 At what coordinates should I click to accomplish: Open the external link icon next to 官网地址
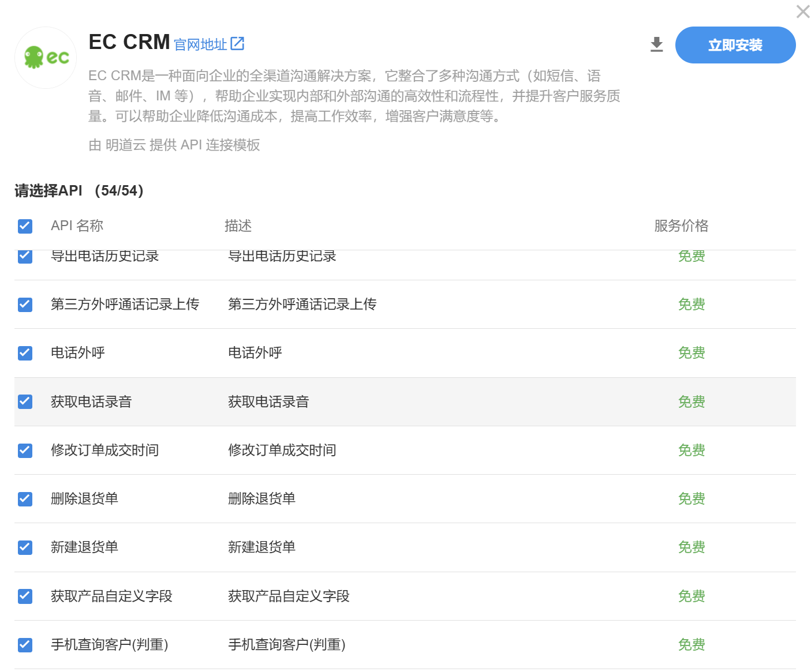pyautogui.click(x=237, y=43)
